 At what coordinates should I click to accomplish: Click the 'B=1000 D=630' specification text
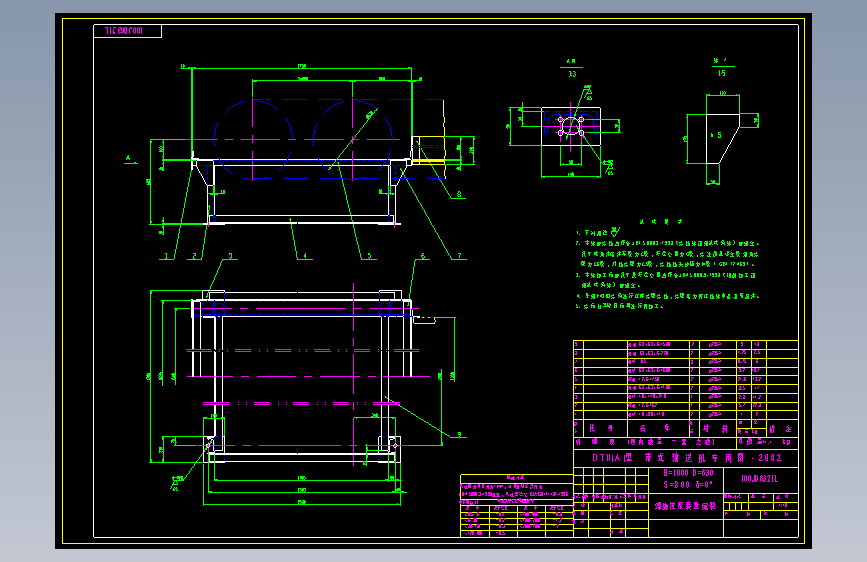[x=688, y=473]
